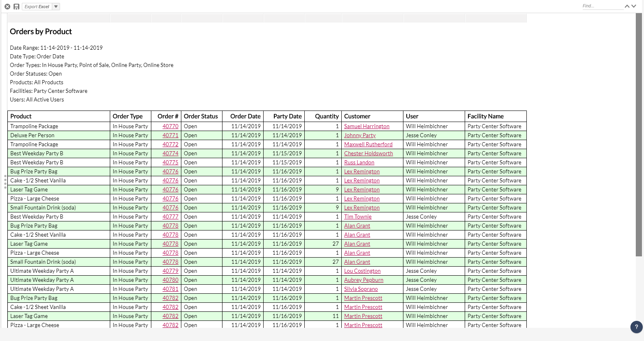The width and height of the screenshot is (644, 341).
Task: Open order 40771 link
Action: (170, 135)
